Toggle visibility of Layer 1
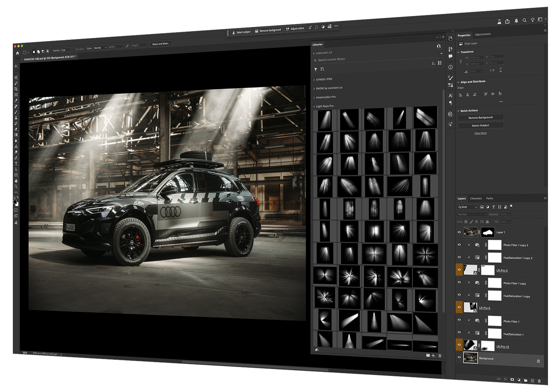 tap(459, 232)
